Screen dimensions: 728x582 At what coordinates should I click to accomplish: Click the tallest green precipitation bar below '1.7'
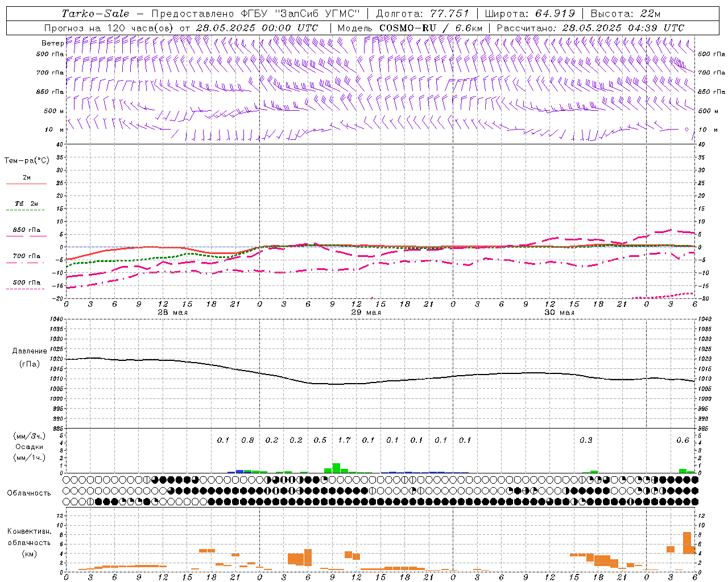tap(336, 468)
